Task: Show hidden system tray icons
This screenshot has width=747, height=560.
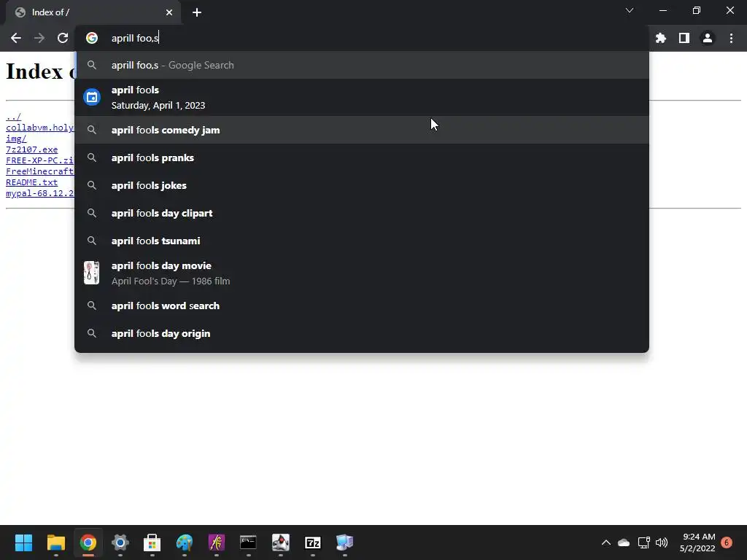Action: (606, 542)
